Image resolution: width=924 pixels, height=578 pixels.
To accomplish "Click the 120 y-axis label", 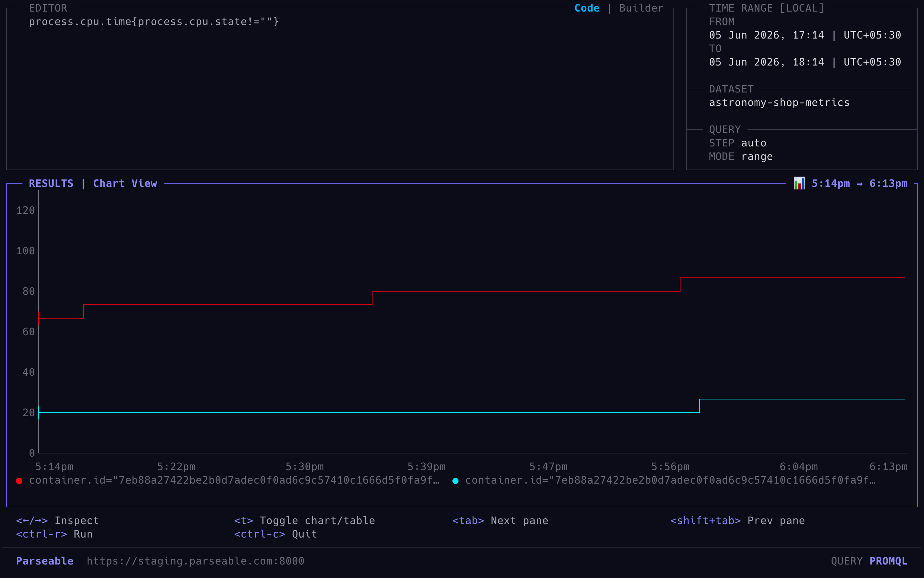I will click(x=26, y=211).
